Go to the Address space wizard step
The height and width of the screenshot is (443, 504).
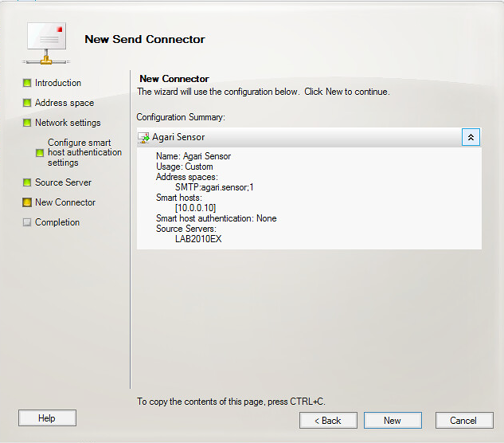64,103
